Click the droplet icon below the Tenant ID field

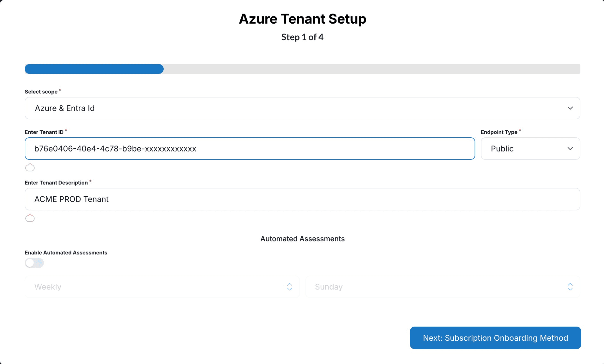(x=30, y=167)
